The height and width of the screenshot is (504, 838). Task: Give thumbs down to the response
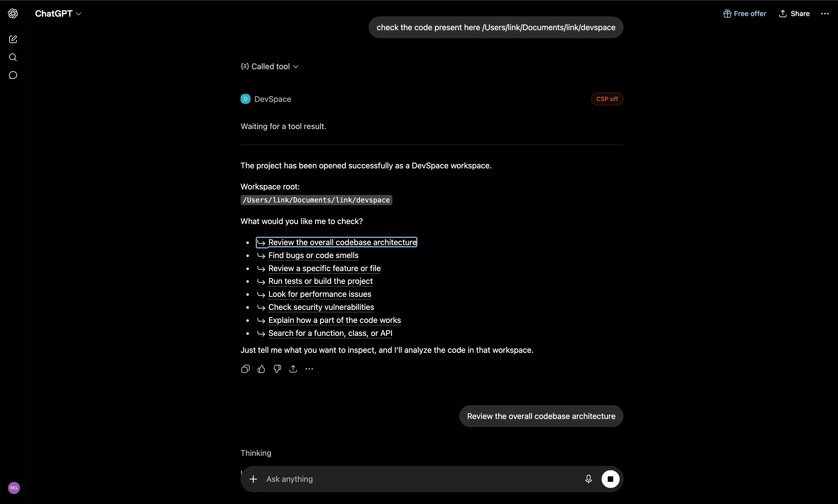pos(277,369)
